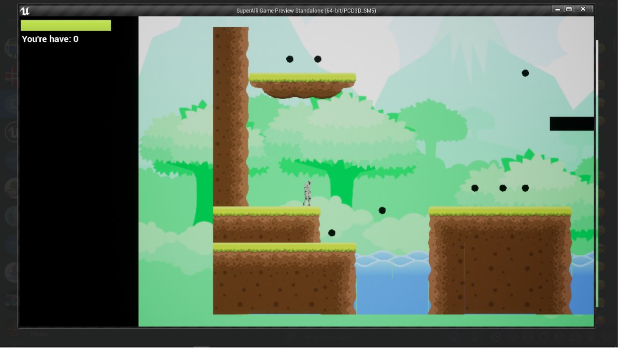Click the grey player character sprite
This screenshot has height=351, width=644.
tap(307, 193)
